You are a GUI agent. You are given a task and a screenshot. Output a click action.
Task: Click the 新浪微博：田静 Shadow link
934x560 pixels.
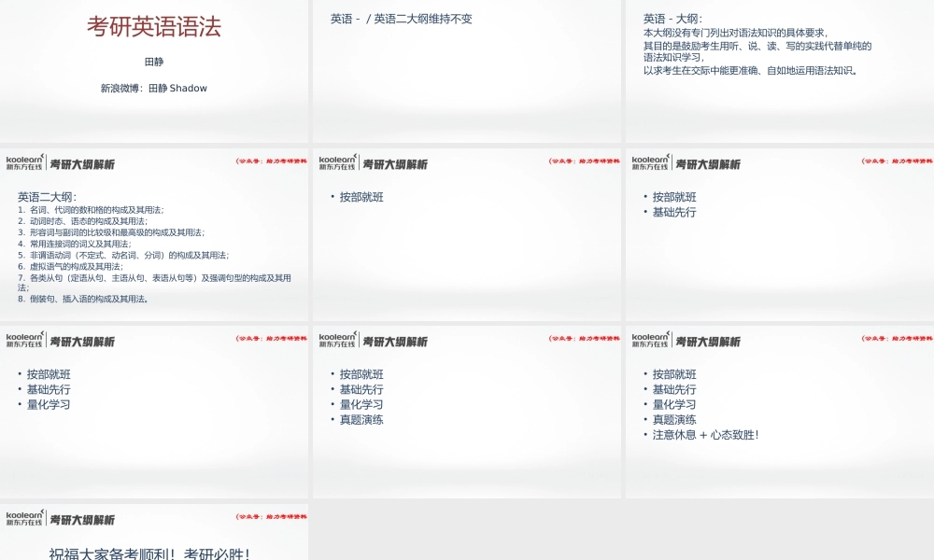(x=155, y=88)
